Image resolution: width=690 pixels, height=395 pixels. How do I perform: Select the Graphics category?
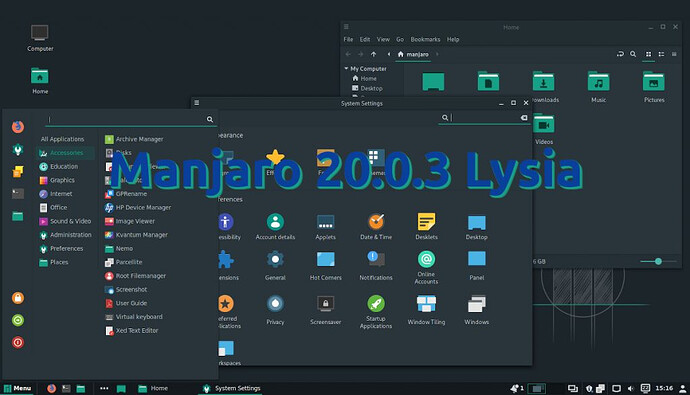pyautogui.click(x=57, y=180)
